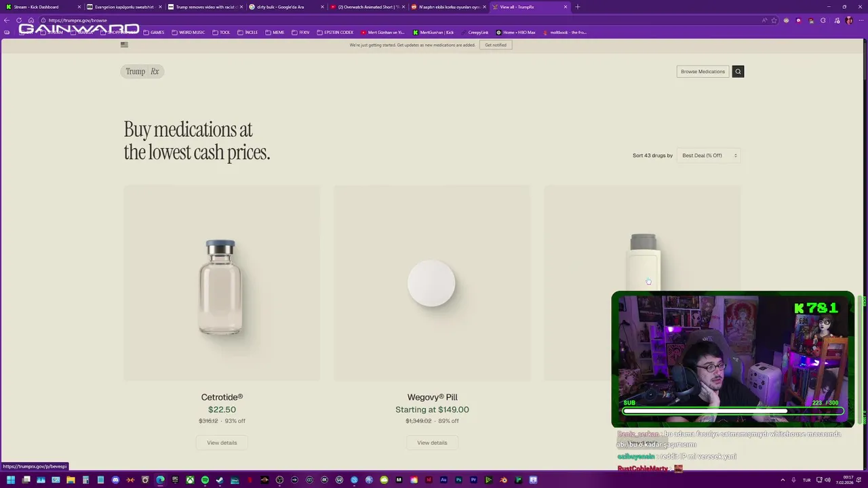The image size is (868, 488).
Task: Open the moltbook bookmark
Action: coord(565,32)
